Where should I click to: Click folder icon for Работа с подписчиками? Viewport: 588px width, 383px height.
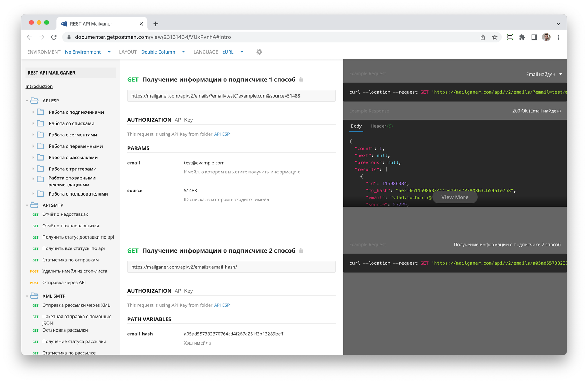coord(41,112)
